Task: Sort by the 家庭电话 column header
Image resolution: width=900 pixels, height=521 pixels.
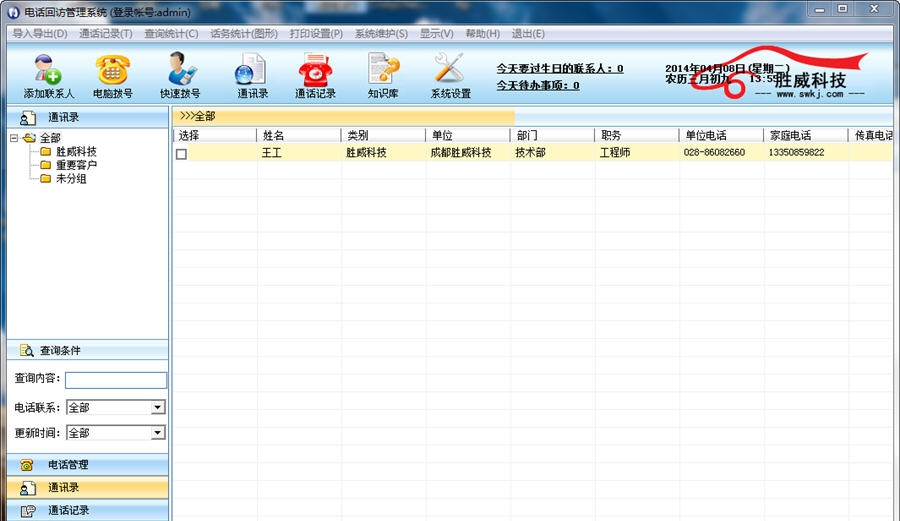Action: pos(805,135)
